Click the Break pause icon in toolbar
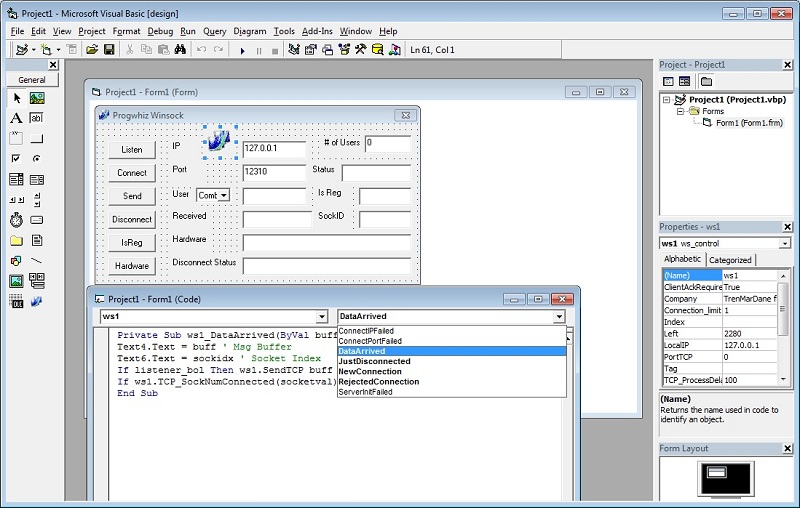 (259, 50)
